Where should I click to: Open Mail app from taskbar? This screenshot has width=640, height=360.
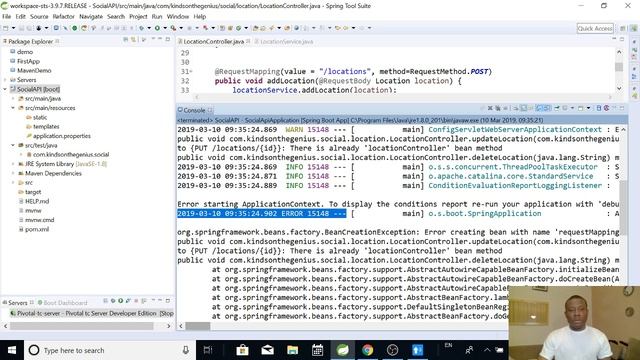coord(267,350)
